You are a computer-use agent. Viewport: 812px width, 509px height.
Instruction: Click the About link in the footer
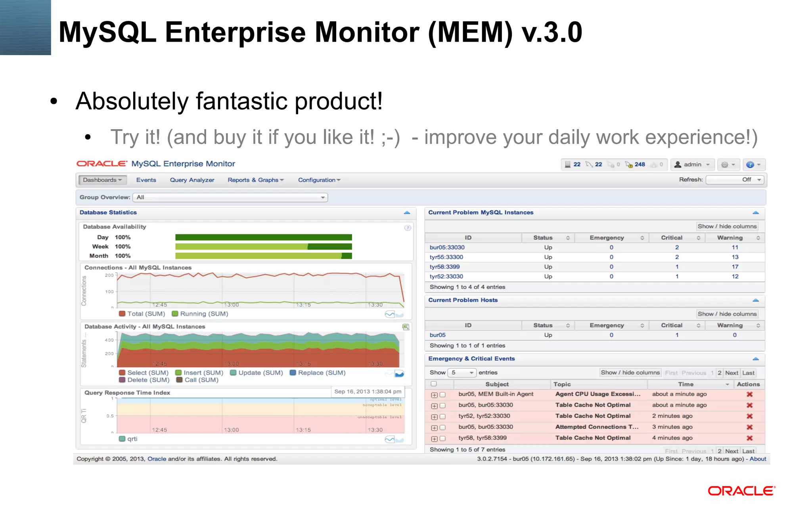click(758, 459)
